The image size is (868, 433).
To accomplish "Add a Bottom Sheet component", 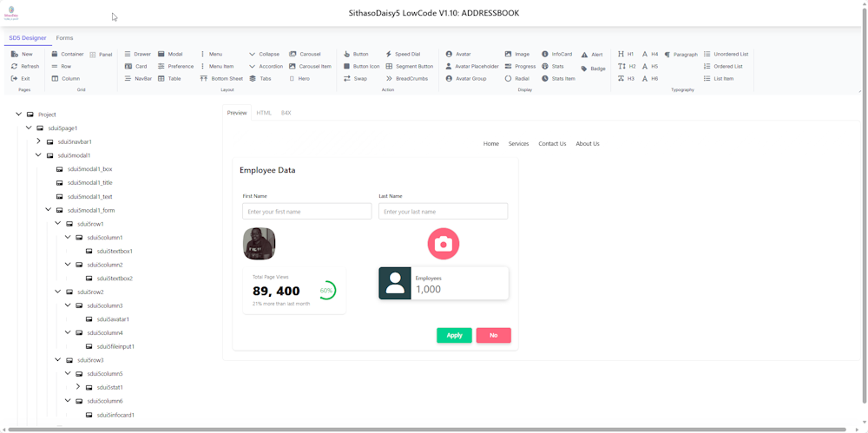I will point(220,79).
